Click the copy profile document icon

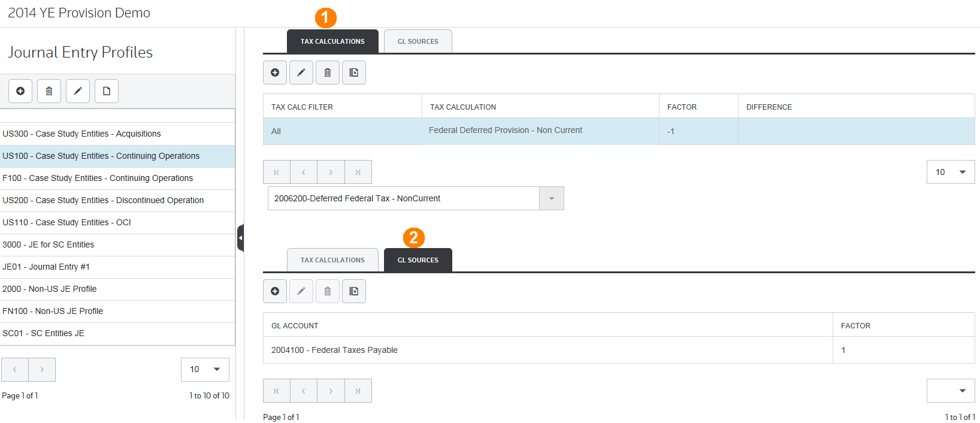(x=107, y=91)
